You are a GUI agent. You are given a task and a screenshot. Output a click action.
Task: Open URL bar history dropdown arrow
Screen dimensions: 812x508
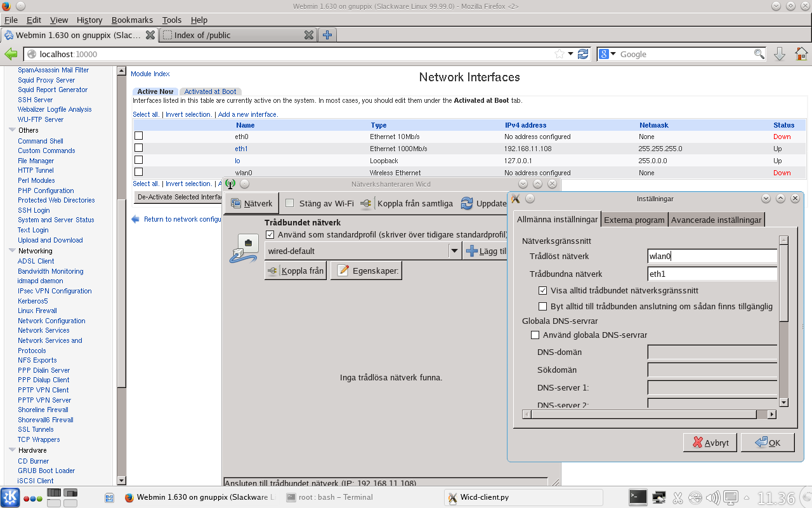570,54
